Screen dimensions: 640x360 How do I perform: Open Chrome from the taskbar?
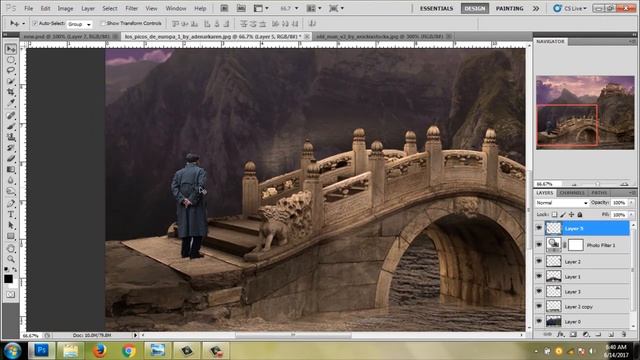[x=128, y=351]
